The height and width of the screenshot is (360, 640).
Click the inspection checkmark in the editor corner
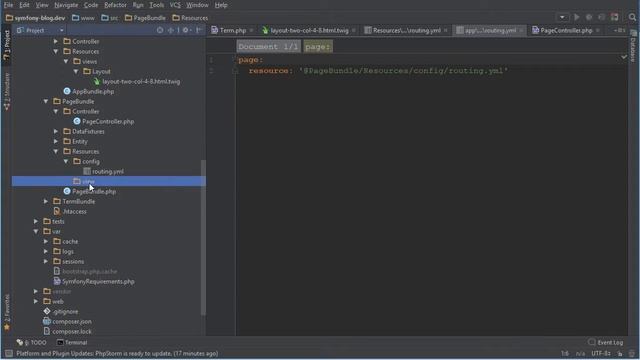624,57
